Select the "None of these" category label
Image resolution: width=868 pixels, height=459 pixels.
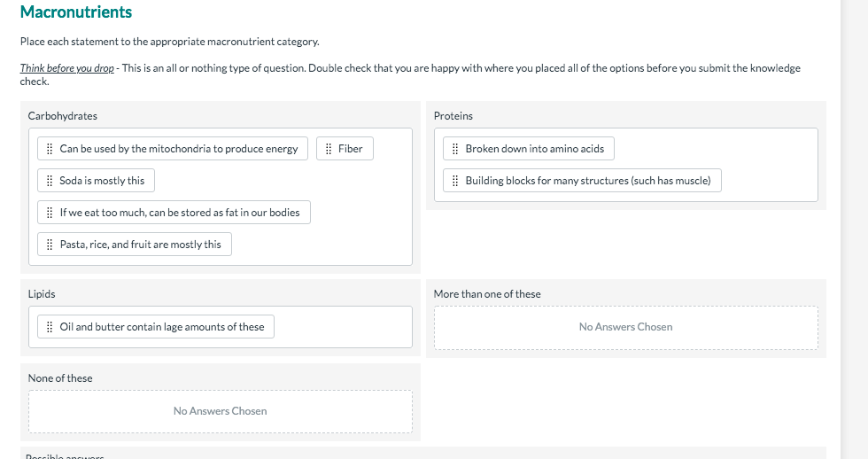tap(60, 378)
